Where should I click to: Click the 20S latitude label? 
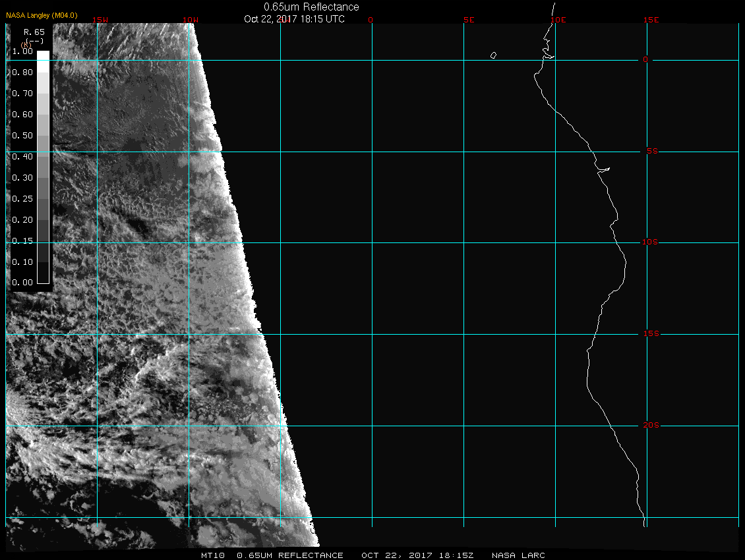650,426
